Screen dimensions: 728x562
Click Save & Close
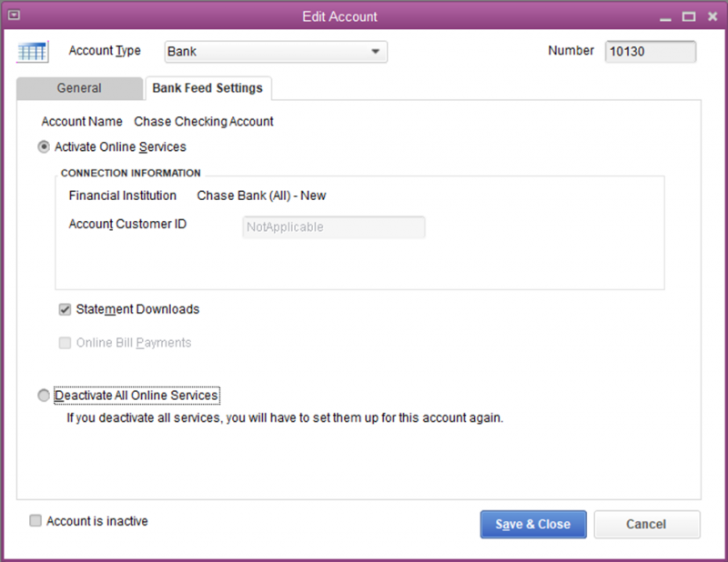click(x=532, y=524)
